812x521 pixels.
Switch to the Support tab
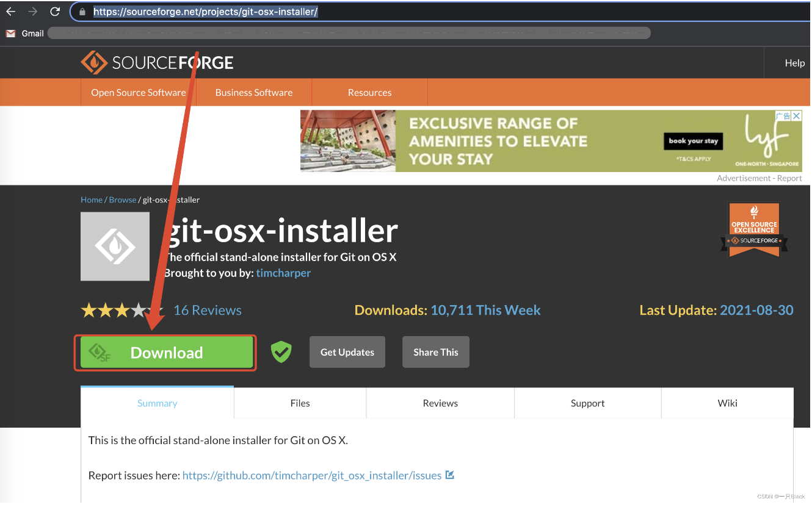(x=588, y=403)
